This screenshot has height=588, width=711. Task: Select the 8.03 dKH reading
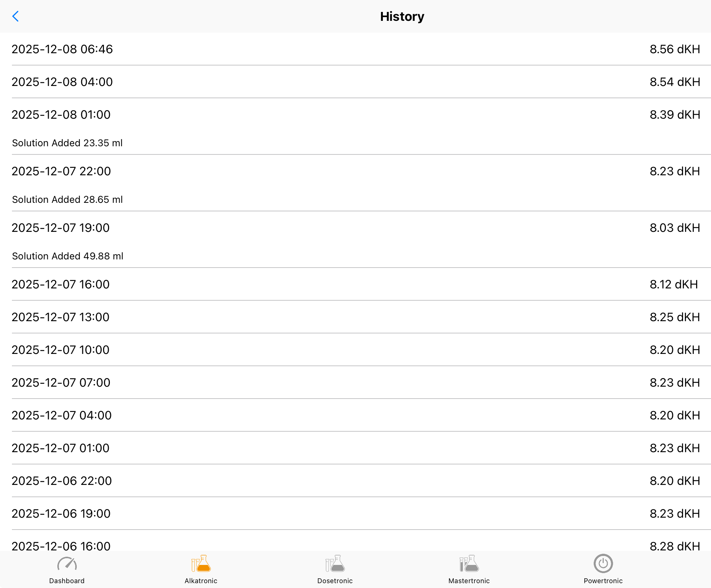pos(675,228)
